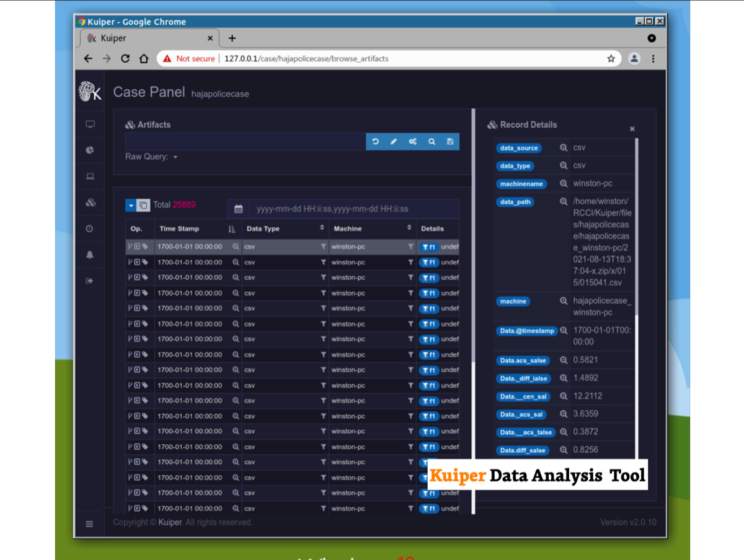Open the blue dropdown beside Total count
The width and height of the screenshot is (744, 560).
pos(130,205)
